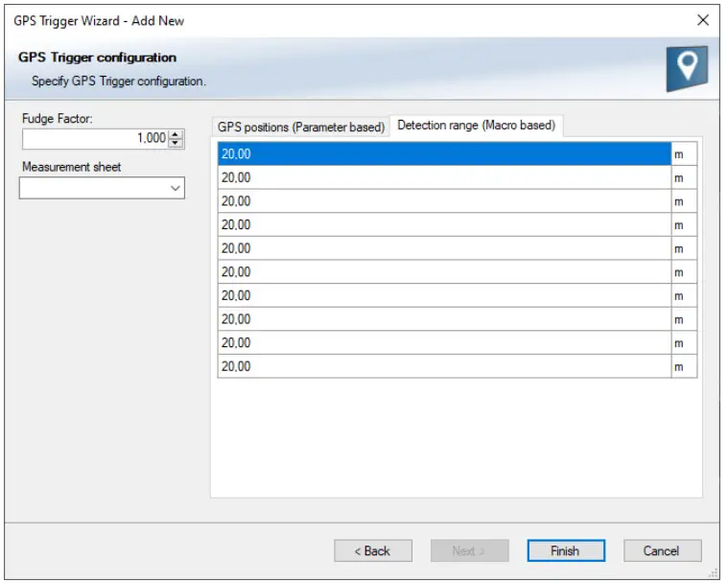
Task: Click the sixth 20,00 detection range field
Action: click(444, 272)
